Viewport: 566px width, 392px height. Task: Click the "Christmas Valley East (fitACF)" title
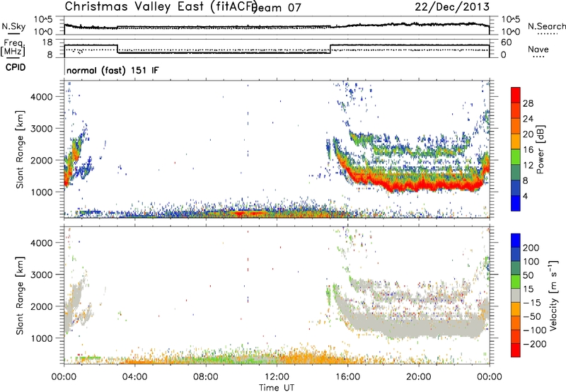pyautogui.click(x=161, y=7)
